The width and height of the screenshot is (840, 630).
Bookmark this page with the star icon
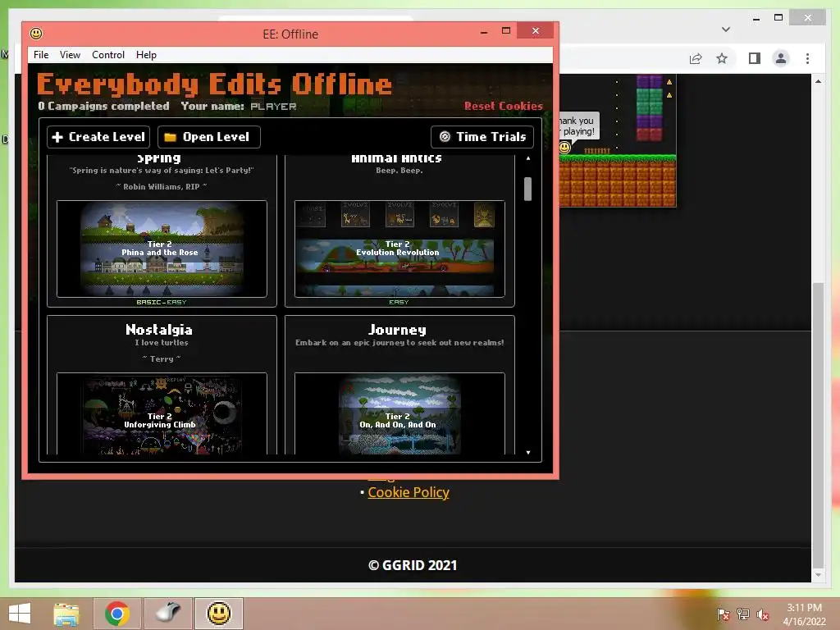pos(722,58)
